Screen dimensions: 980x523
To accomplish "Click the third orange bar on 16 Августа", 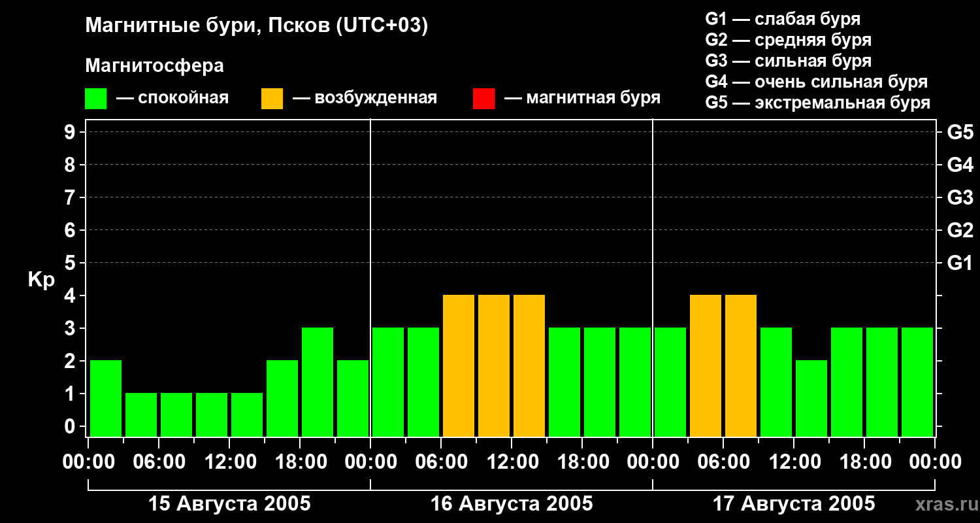I will 529,365.
